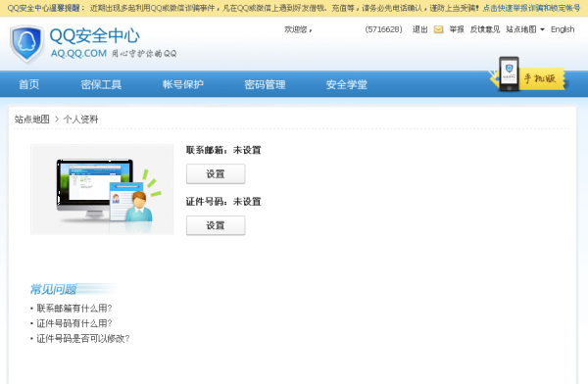
Task: Open FAQ 联系邮箱有什么用?
Action: coord(74,309)
